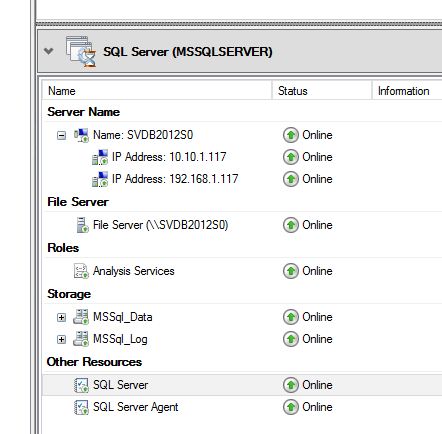The height and width of the screenshot is (434, 442).
Task: Select the SQL Server Agent row
Action: [x=136, y=407]
